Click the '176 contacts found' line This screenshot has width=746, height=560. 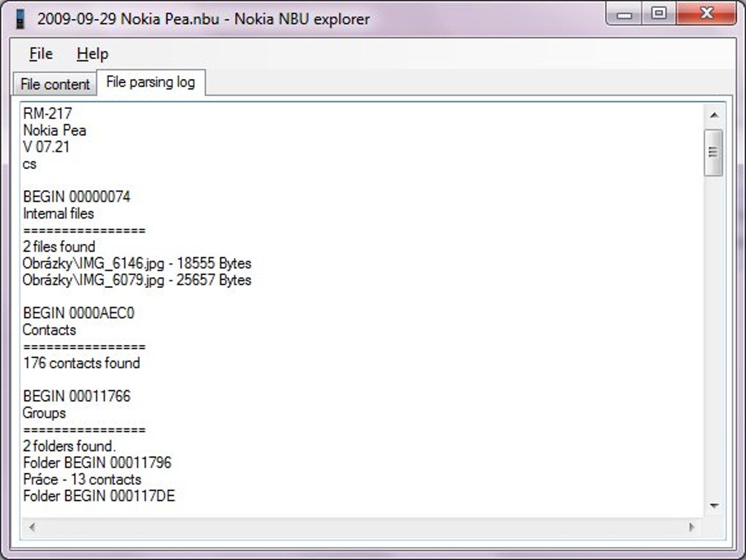tap(82, 363)
